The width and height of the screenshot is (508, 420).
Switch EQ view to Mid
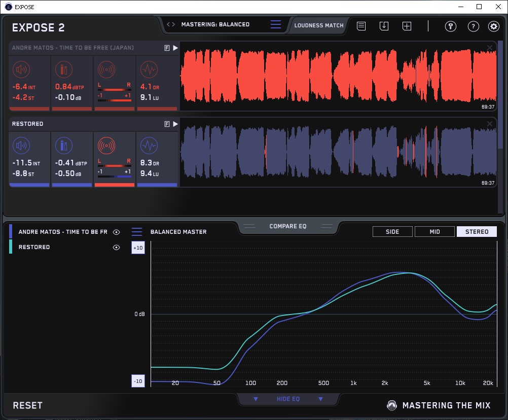tap(434, 232)
